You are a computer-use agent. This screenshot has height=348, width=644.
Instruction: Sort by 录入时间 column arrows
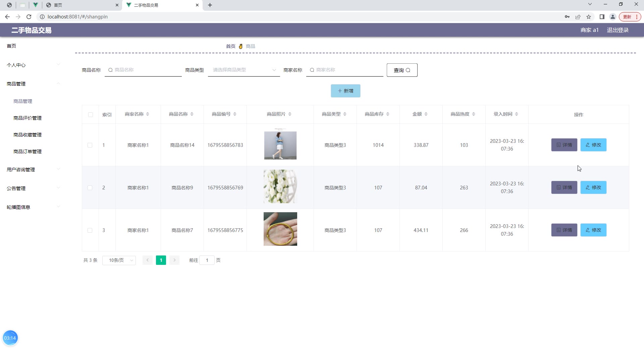[517, 114]
